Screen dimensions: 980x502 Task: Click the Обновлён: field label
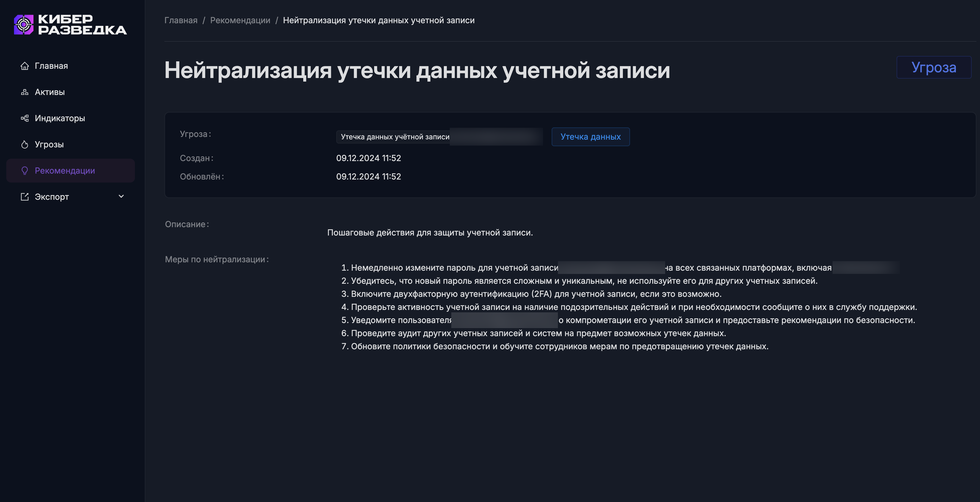[202, 177]
